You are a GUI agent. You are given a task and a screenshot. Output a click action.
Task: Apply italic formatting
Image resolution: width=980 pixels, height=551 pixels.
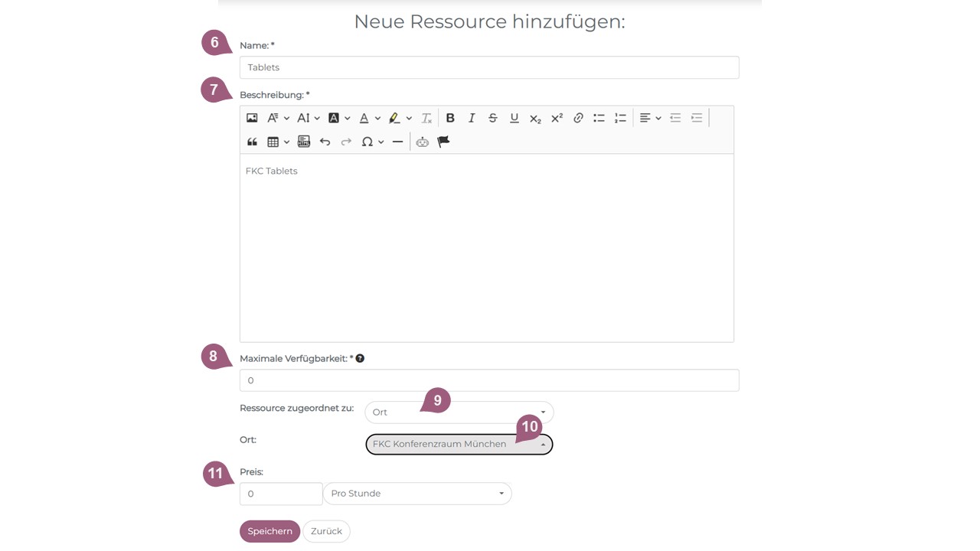tap(472, 118)
